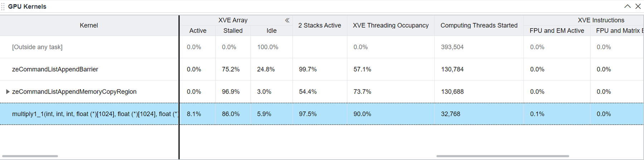Collapse the GPU Kernels panel
The image size is (644, 160).
627,6
